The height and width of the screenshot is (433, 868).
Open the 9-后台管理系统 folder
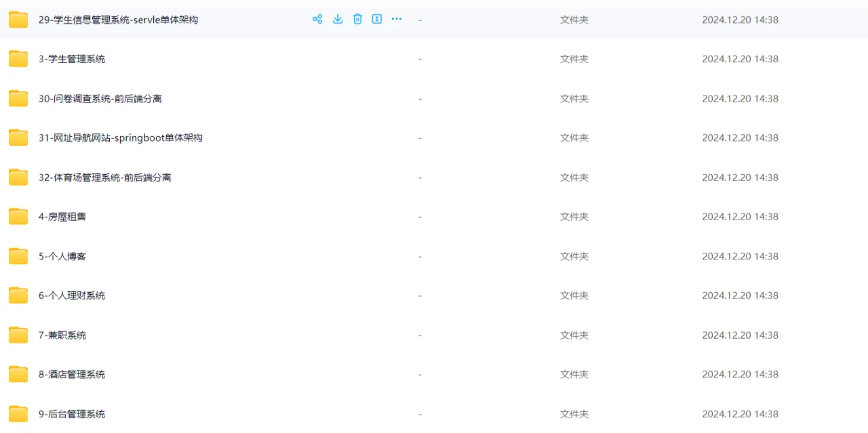71,413
